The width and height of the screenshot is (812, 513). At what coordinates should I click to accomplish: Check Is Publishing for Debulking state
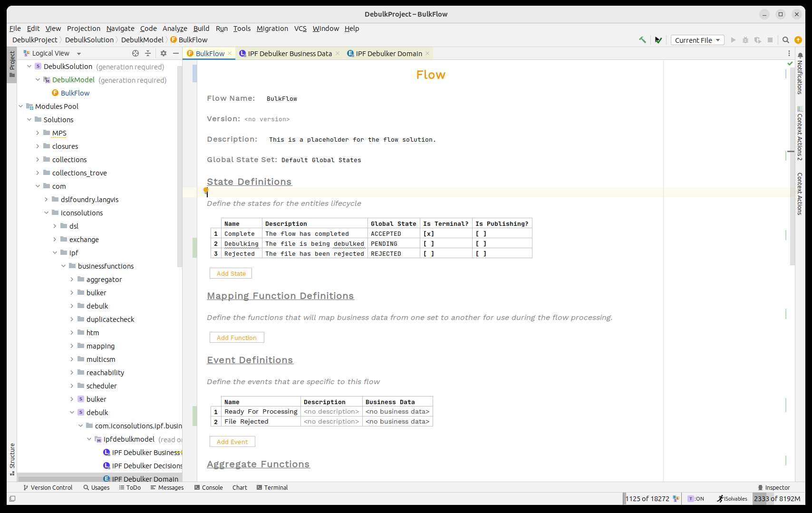tap(481, 244)
